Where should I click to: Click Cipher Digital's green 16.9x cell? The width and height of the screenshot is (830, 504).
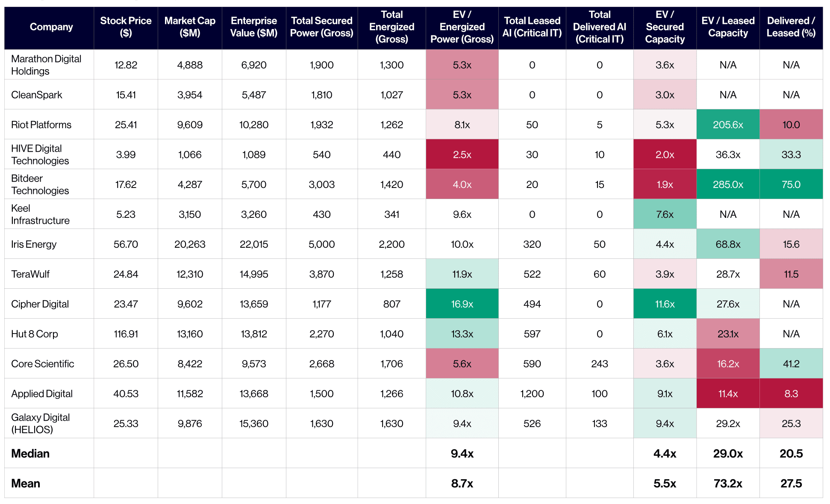click(x=462, y=304)
